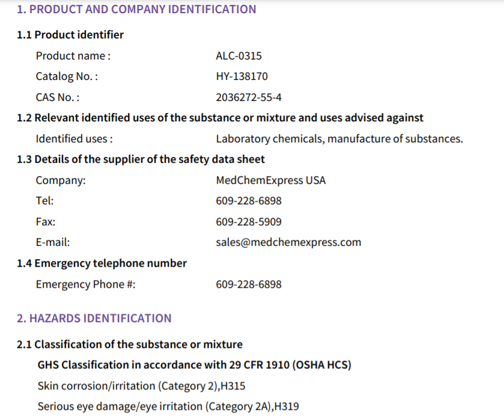The image size is (504, 420).
Task: Click the Skin corrosion/irritation H315 line
Action: click(x=141, y=386)
